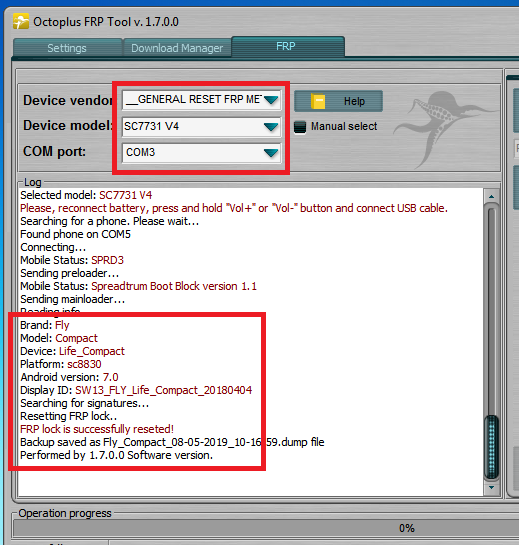Image resolution: width=519 pixels, height=545 pixels.
Task: Toggle the Manual select checkbox
Action: tap(300, 127)
